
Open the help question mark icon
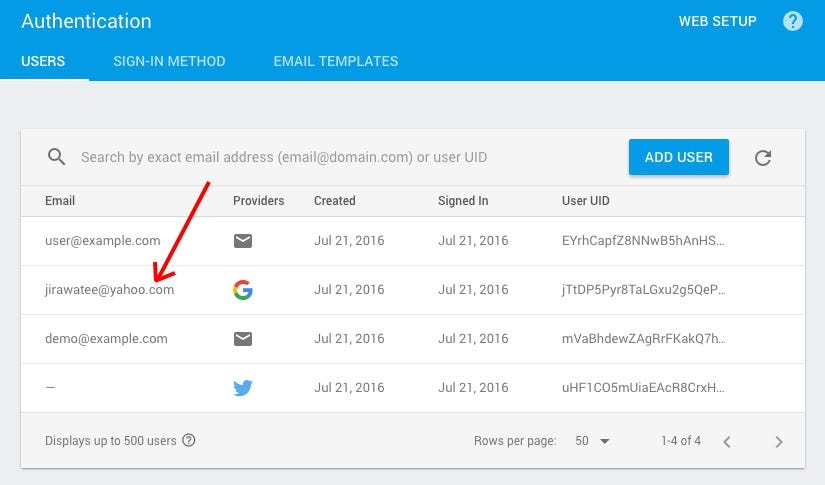(x=792, y=21)
